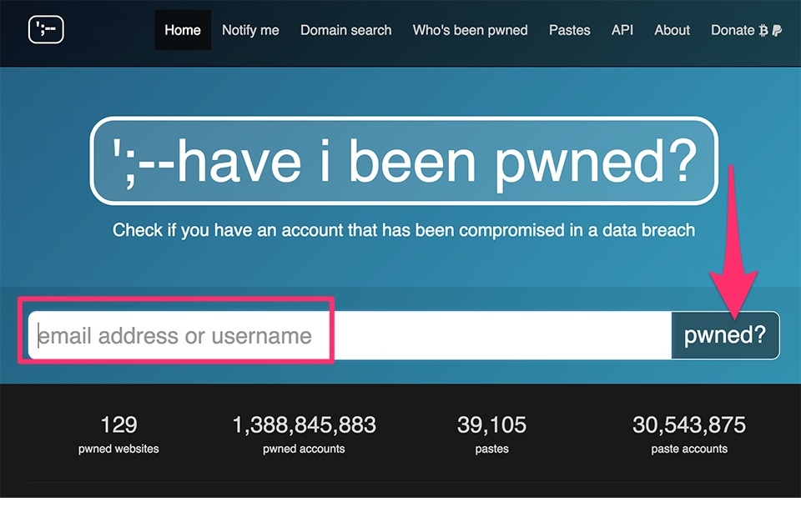
Task: Open the API menu item
Action: [622, 30]
